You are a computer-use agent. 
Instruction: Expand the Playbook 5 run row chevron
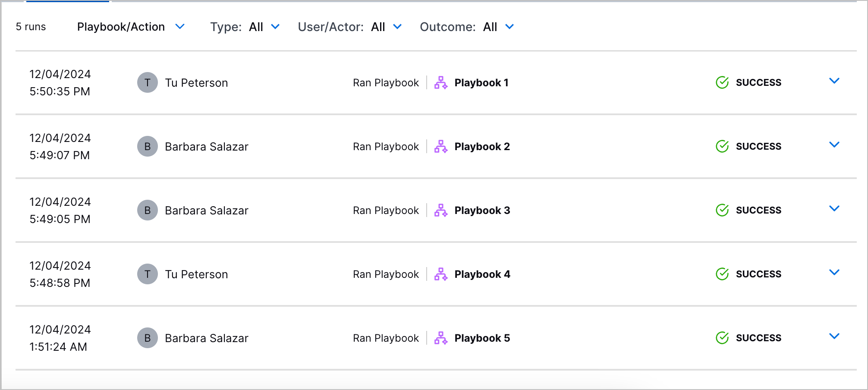834,336
